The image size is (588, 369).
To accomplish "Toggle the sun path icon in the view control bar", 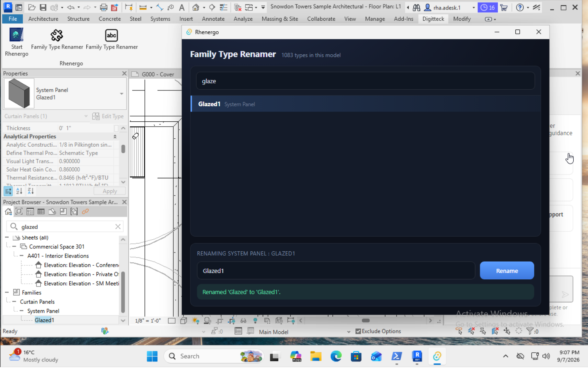I will point(195,321).
